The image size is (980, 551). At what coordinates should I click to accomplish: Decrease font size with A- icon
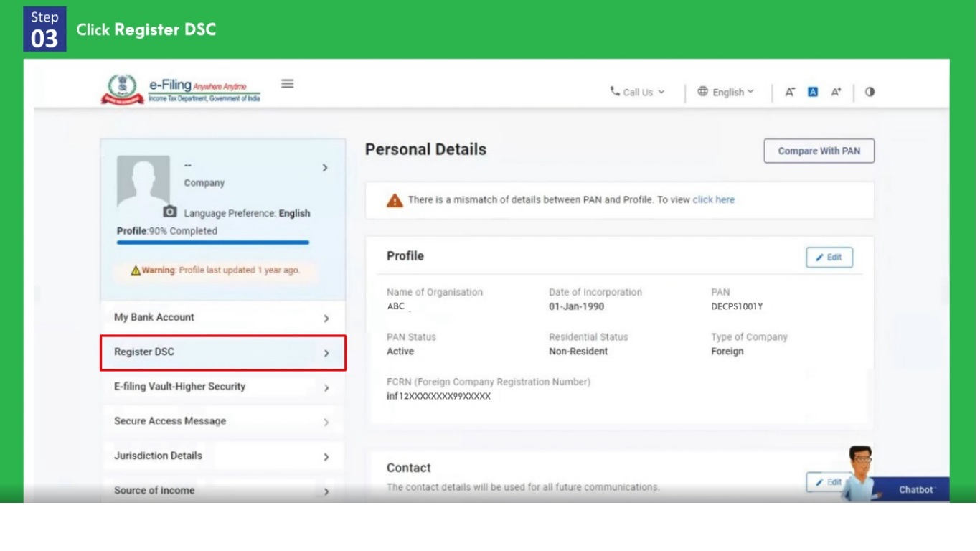click(790, 92)
